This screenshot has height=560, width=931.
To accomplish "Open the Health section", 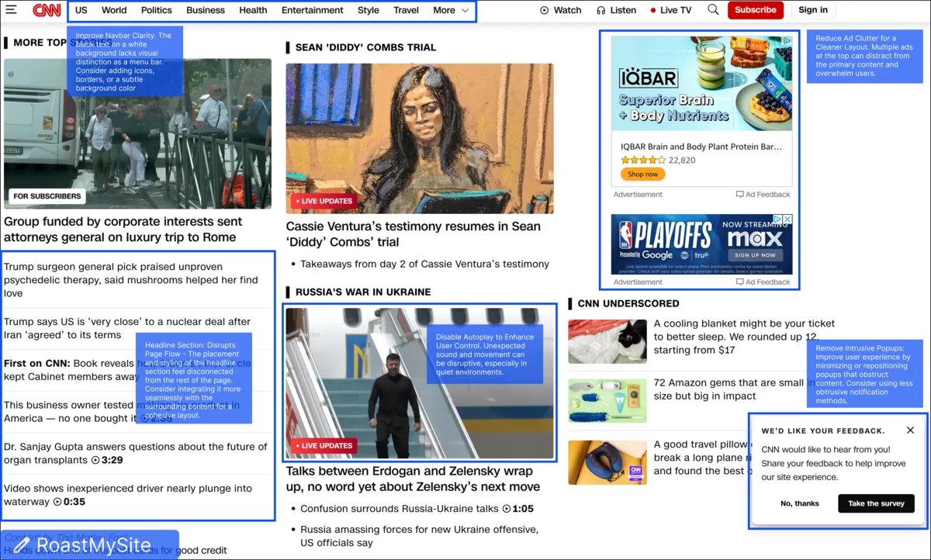I will 253,10.
